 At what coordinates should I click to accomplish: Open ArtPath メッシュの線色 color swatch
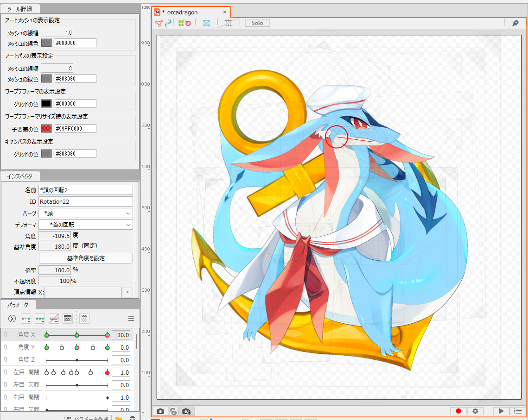pos(46,79)
